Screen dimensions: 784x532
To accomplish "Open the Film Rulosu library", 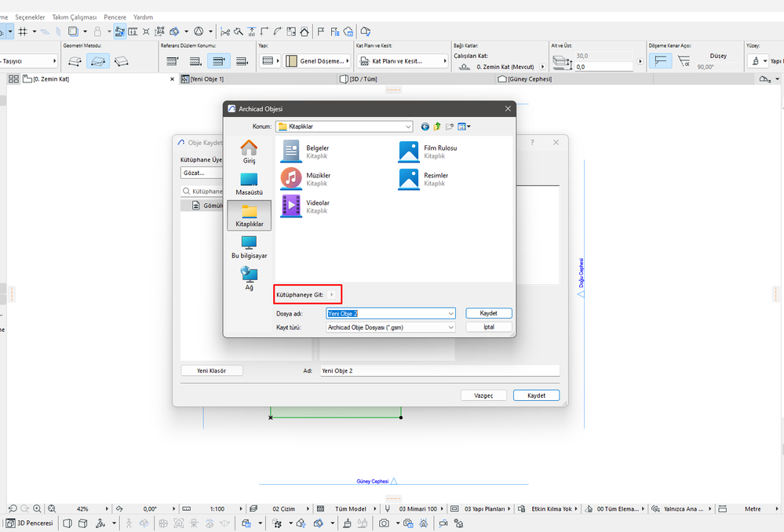I will coord(428,151).
